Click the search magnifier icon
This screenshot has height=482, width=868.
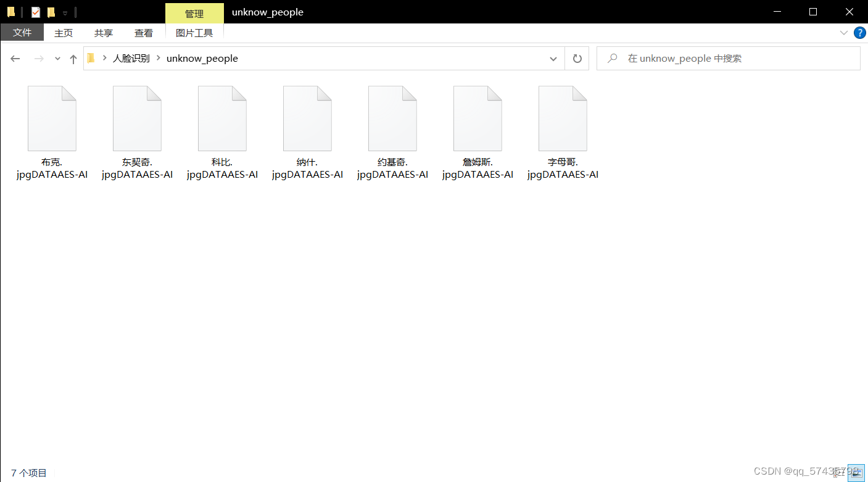click(613, 59)
